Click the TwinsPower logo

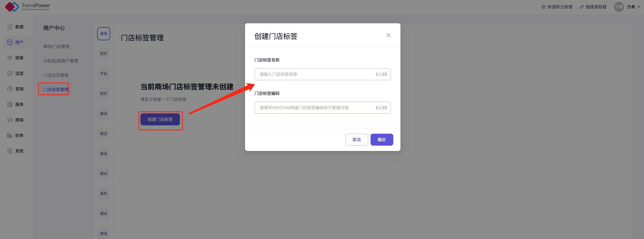pyautogui.click(x=27, y=7)
